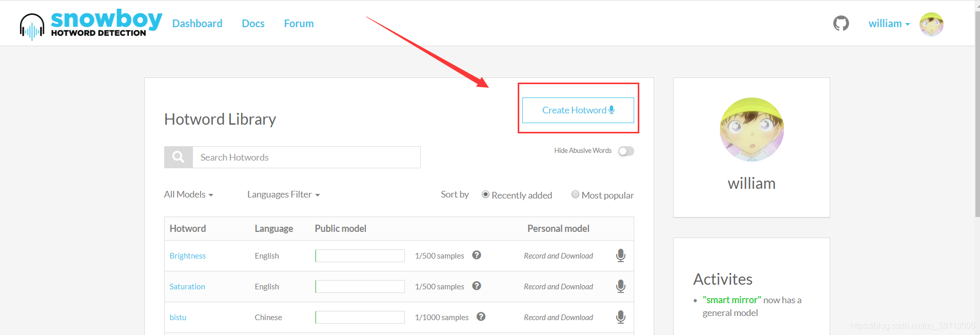980x335 pixels.
Task: Click the Snowboy hotword detection logo
Action: pos(91,24)
